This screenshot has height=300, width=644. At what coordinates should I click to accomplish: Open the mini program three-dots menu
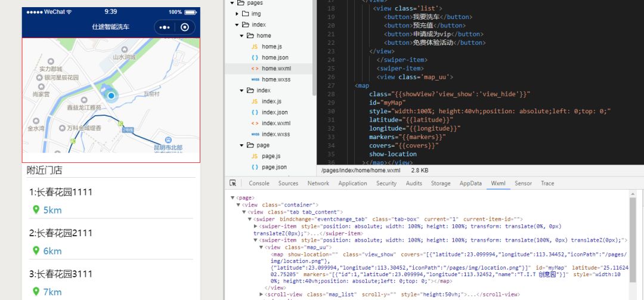pyautogui.click(x=165, y=27)
